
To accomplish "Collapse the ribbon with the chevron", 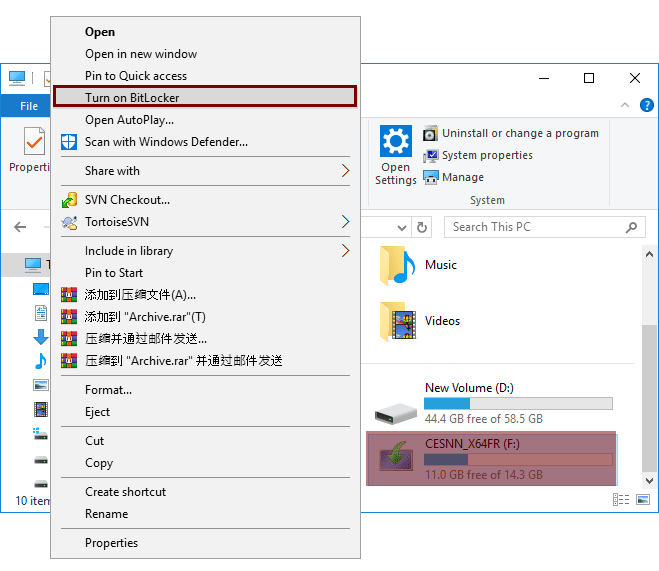I will (625, 105).
